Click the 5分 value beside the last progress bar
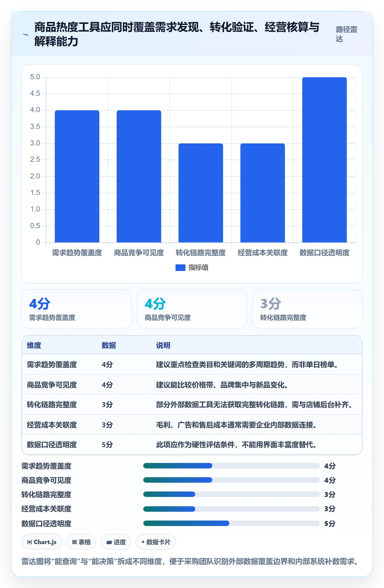 pos(330,523)
